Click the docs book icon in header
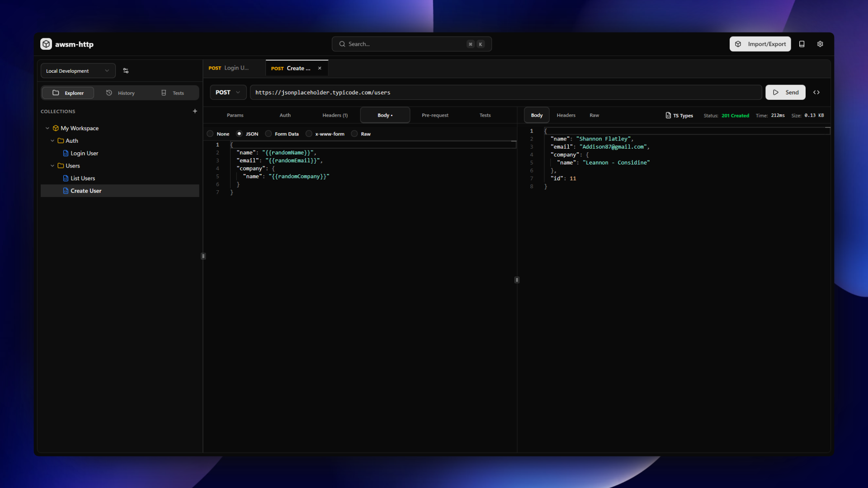868x488 pixels. (802, 44)
